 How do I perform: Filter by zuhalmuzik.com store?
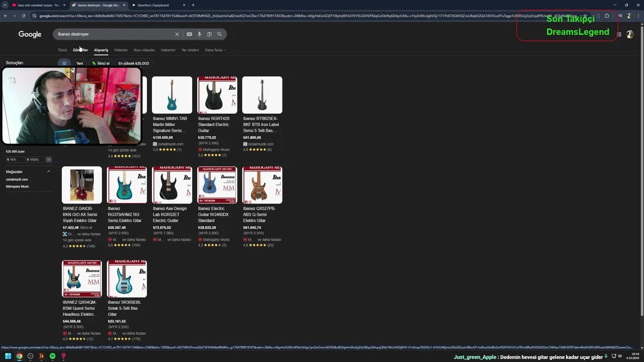pos(17,179)
